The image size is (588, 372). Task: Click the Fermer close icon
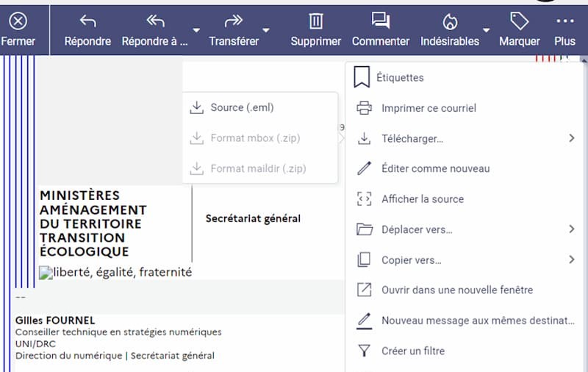pyautogui.click(x=18, y=22)
